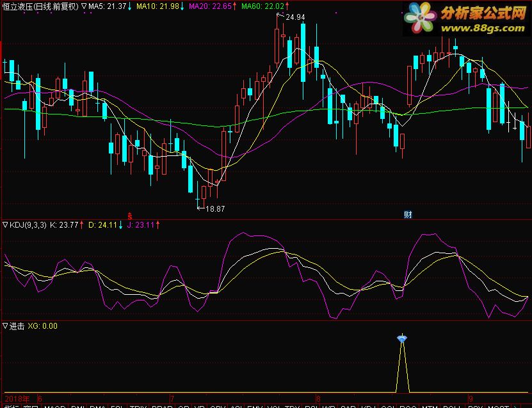The image size is (532, 408).
Task: Switch to the MTM indicator tab
Action: [430, 406]
